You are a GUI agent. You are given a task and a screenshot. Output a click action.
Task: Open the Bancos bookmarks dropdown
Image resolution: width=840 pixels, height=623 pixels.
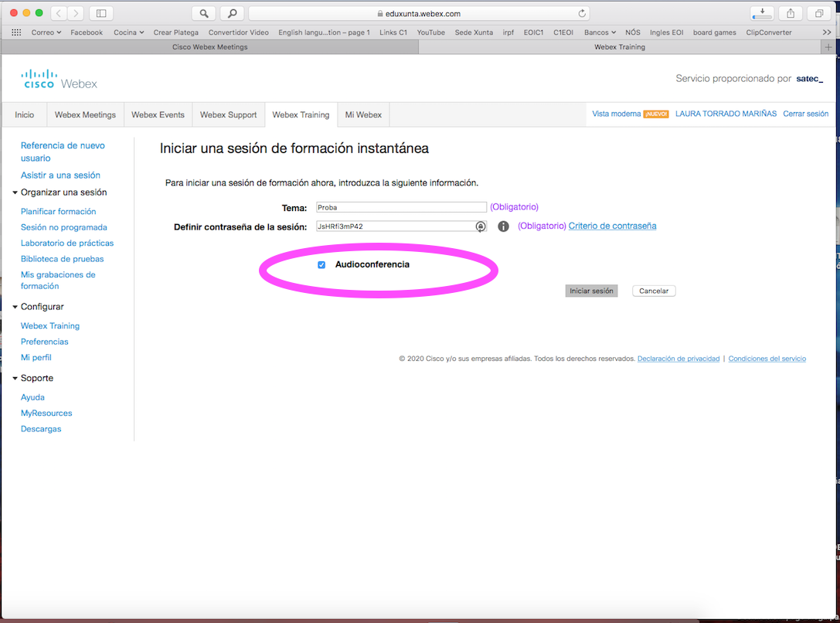coord(600,32)
